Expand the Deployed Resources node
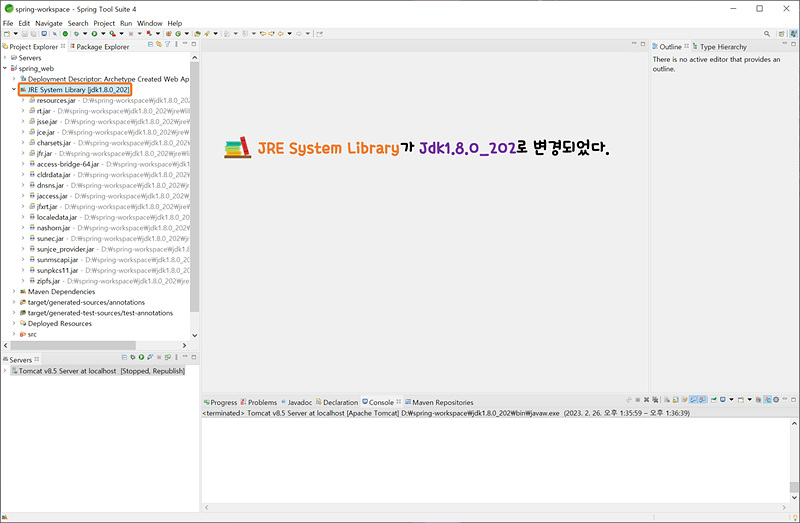800x523 pixels. pos(14,323)
